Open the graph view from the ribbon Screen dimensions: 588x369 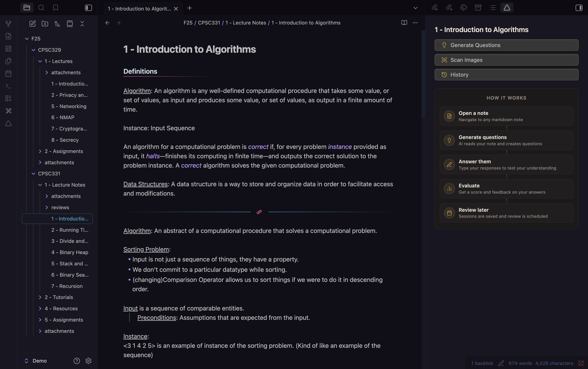[x=8, y=24]
